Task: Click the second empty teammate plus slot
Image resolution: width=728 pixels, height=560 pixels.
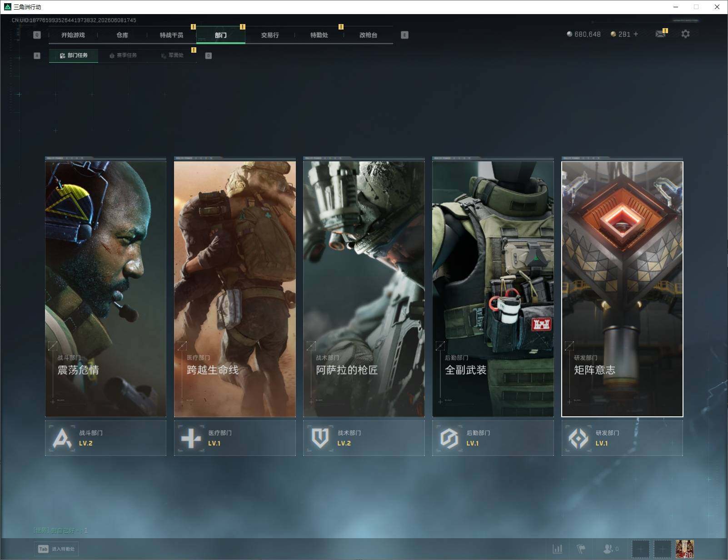Action: [662, 549]
